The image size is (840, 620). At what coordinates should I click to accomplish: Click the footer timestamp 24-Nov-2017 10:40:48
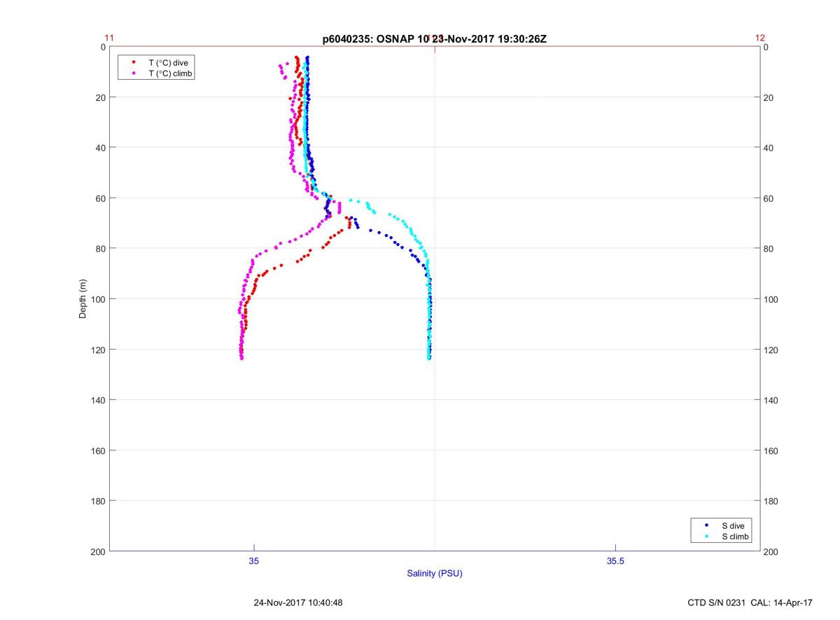pos(297,602)
